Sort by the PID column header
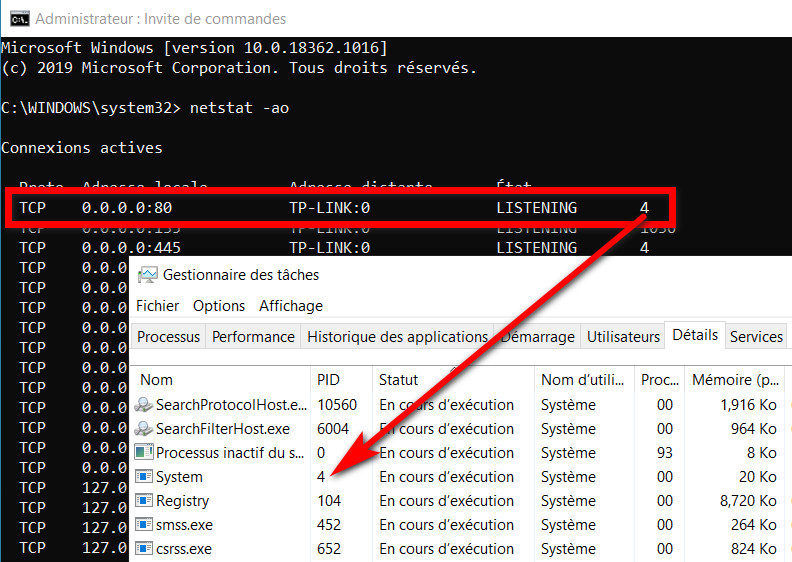 341,380
